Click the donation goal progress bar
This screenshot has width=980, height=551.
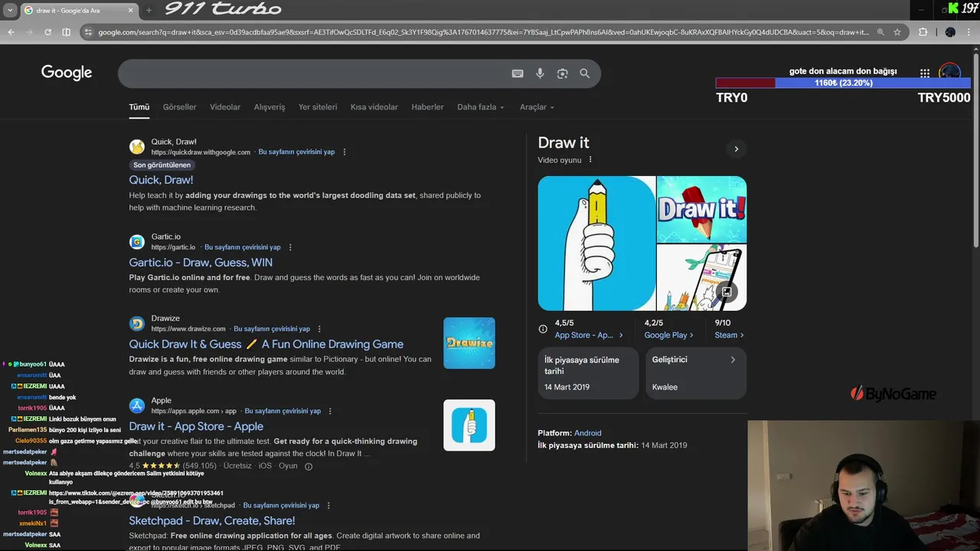coord(843,83)
